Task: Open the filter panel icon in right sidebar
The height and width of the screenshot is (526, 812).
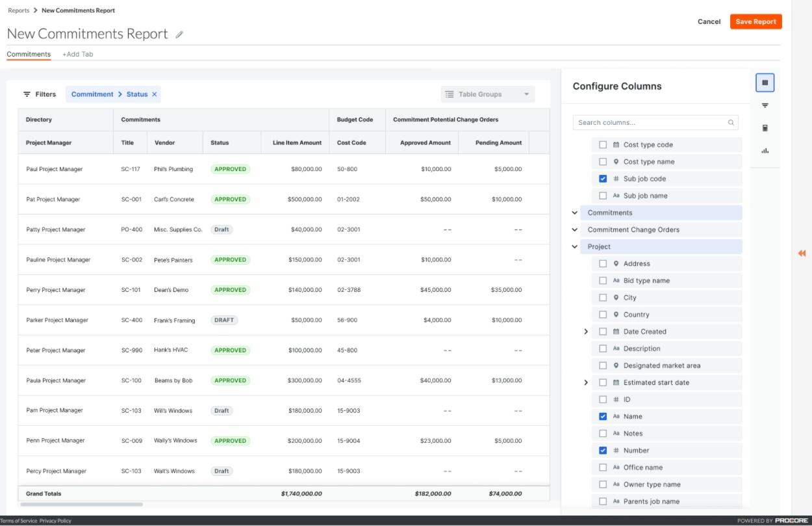Action: (x=765, y=105)
